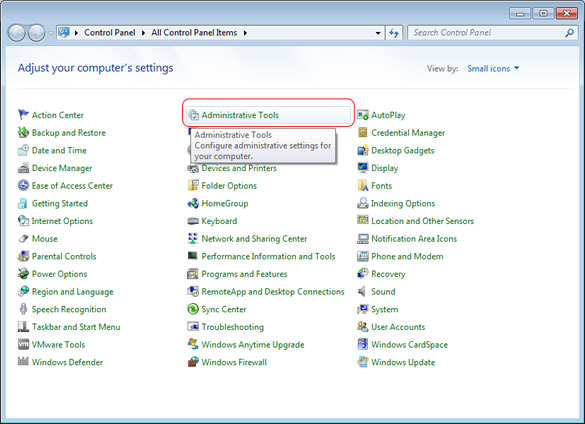Open the Getting Started link
This screenshot has width=585, height=424.
click(60, 203)
